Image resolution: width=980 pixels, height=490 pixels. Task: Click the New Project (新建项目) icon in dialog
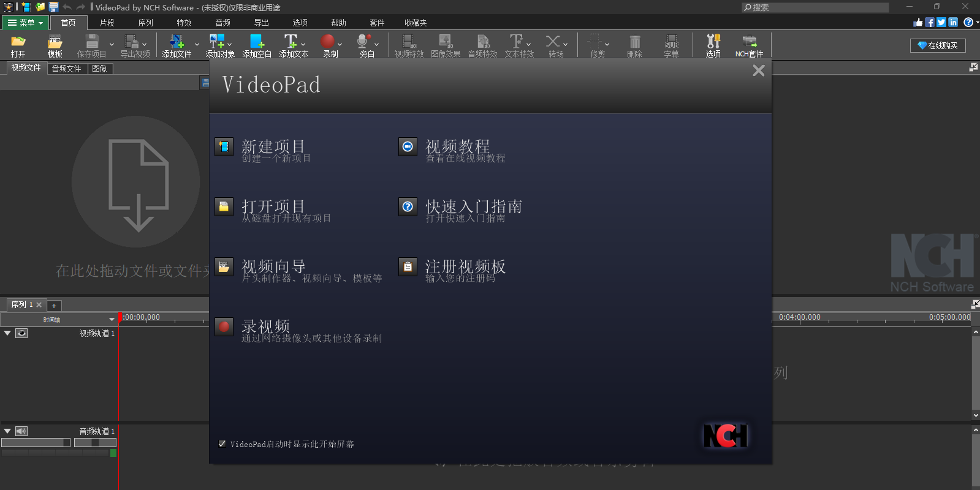click(x=224, y=147)
